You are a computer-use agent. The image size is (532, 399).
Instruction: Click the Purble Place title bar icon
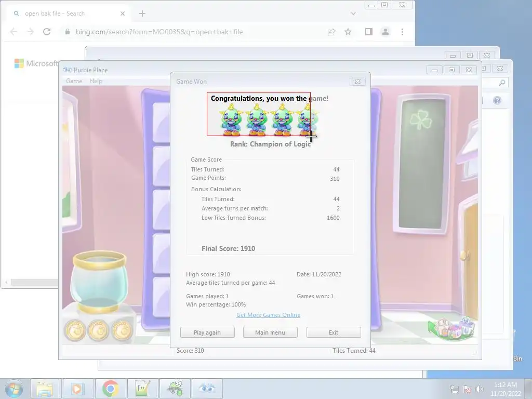pos(68,70)
